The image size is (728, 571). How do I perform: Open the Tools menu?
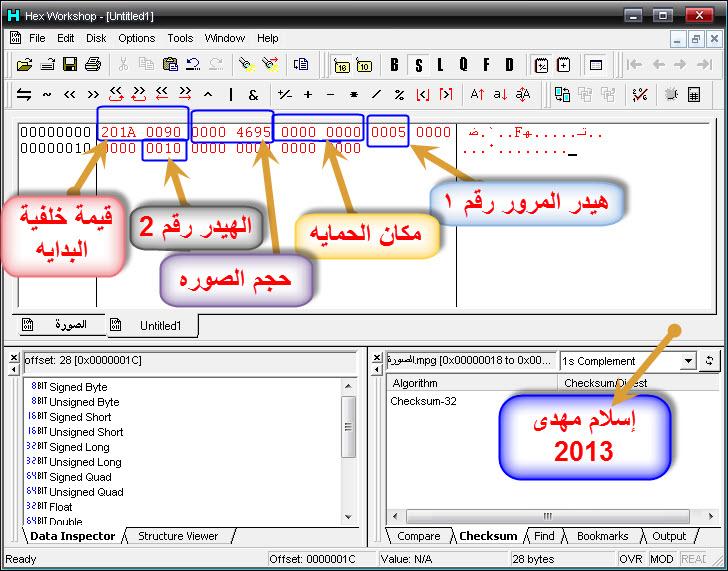[180, 38]
